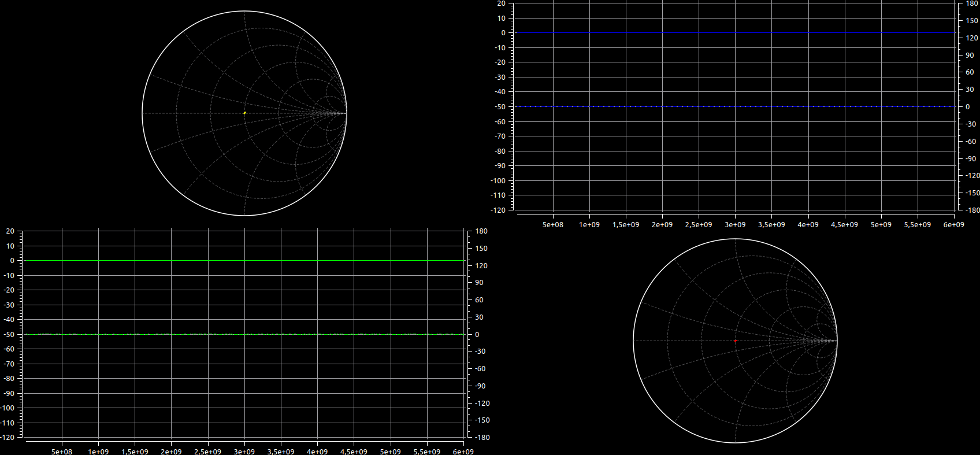Click '5,5e+09' on the blue-trace plot's frequency axis
980x455 pixels.
[918, 225]
